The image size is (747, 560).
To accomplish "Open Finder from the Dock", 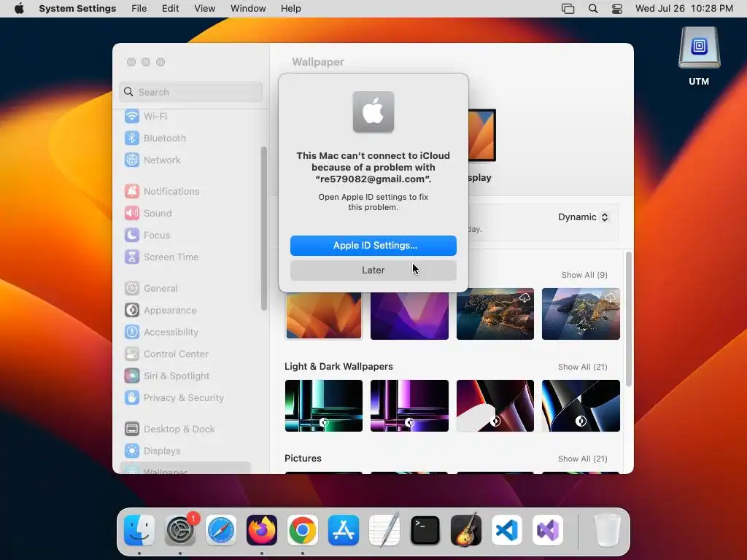I will pyautogui.click(x=139, y=530).
